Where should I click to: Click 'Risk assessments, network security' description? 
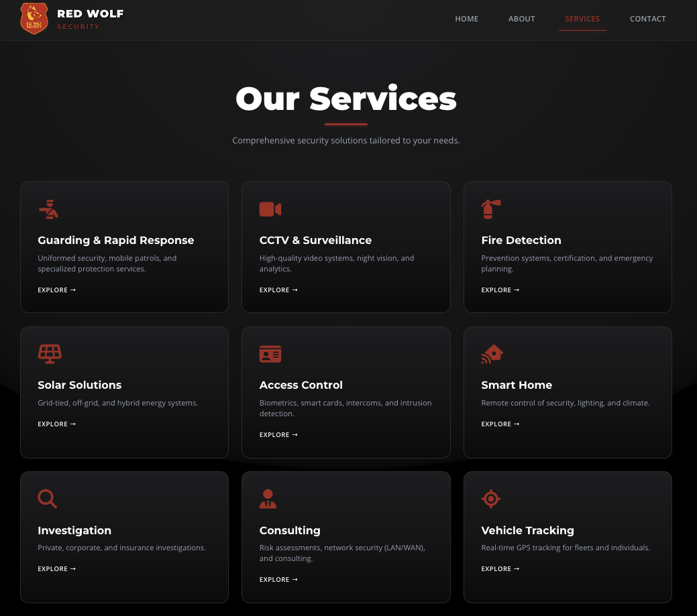342,553
